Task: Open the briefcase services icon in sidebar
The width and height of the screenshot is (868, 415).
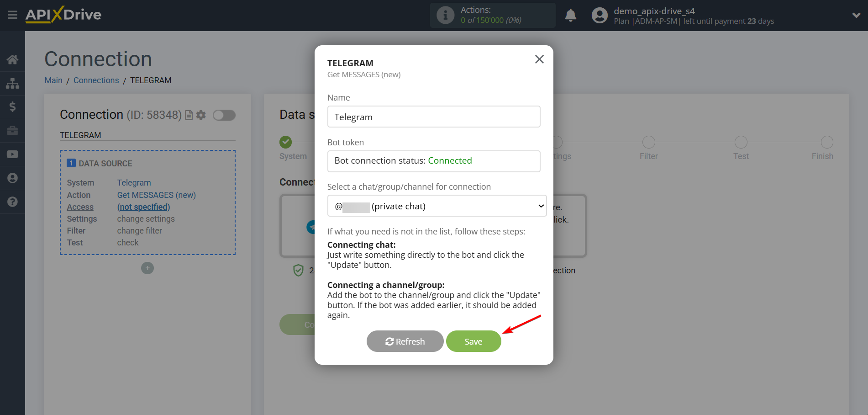Action: point(12,131)
